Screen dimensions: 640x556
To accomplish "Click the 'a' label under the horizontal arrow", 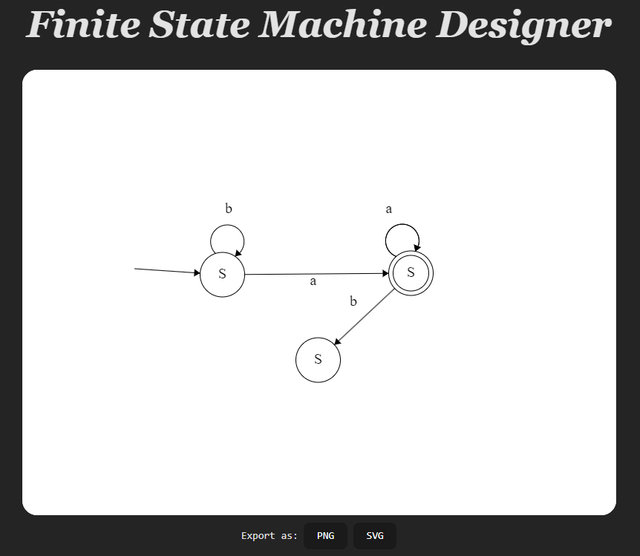I will click(313, 281).
